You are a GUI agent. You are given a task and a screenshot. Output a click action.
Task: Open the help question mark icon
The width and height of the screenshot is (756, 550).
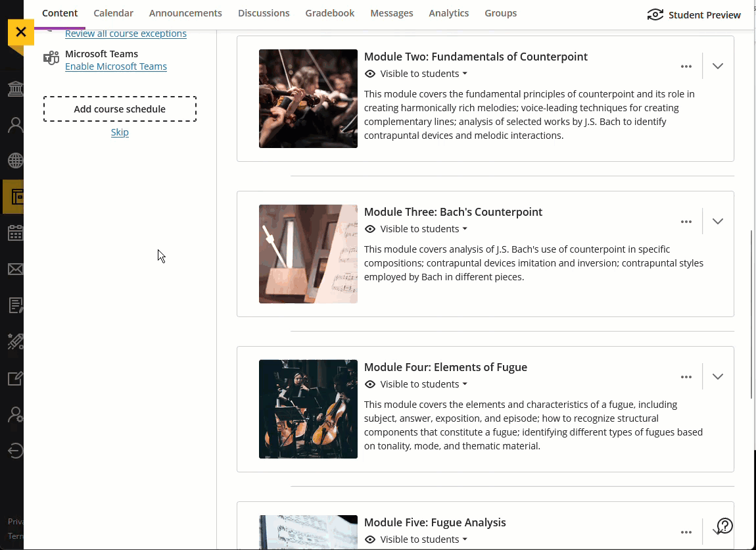[724, 526]
